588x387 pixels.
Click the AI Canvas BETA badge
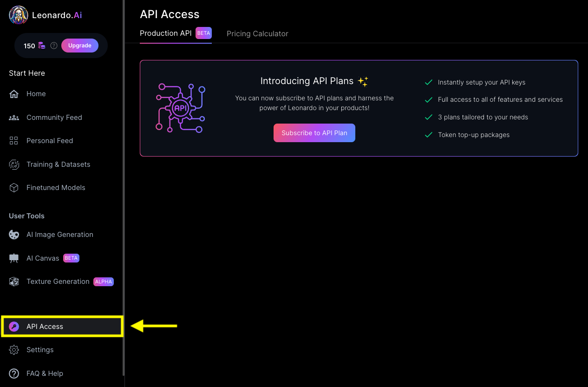click(71, 258)
